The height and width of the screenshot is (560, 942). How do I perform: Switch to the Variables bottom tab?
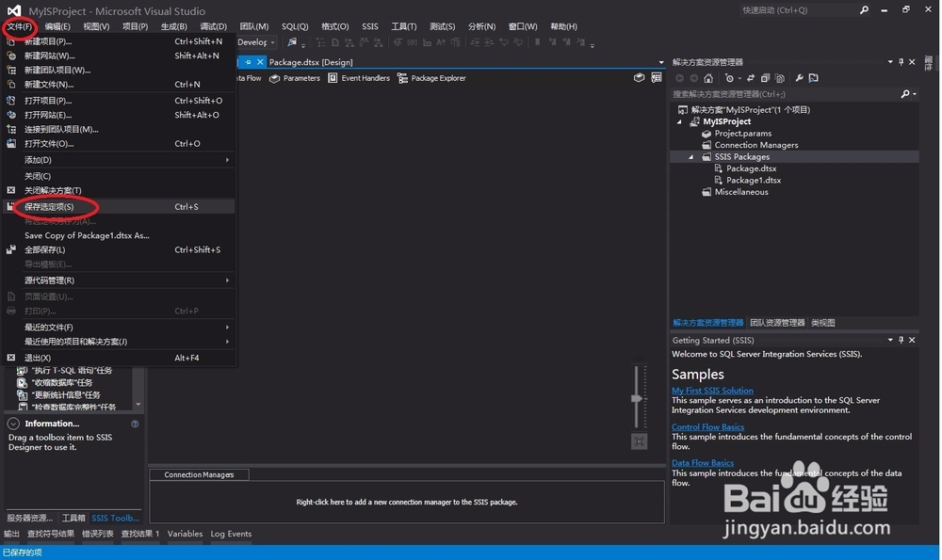(x=185, y=535)
